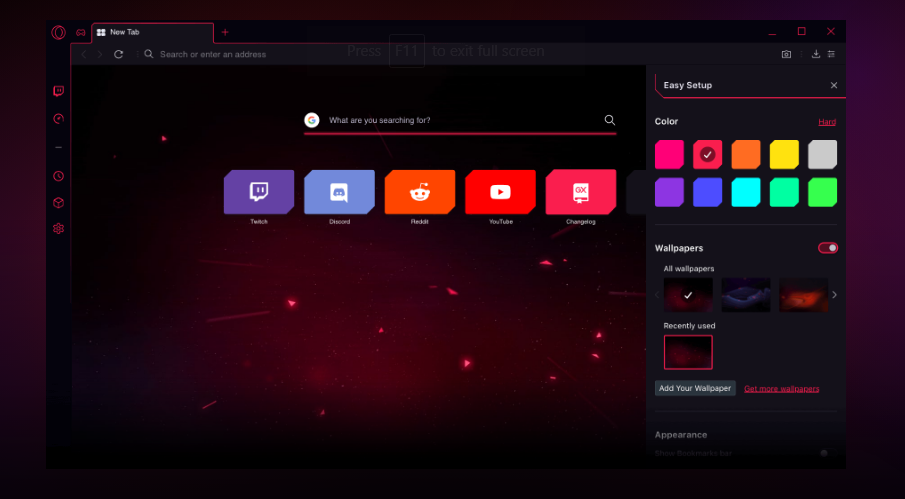Click the Hard color mode link
Image resolution: width=905 pixels, height=499 pixels.
pyautogui.click(x=827, y=122)
